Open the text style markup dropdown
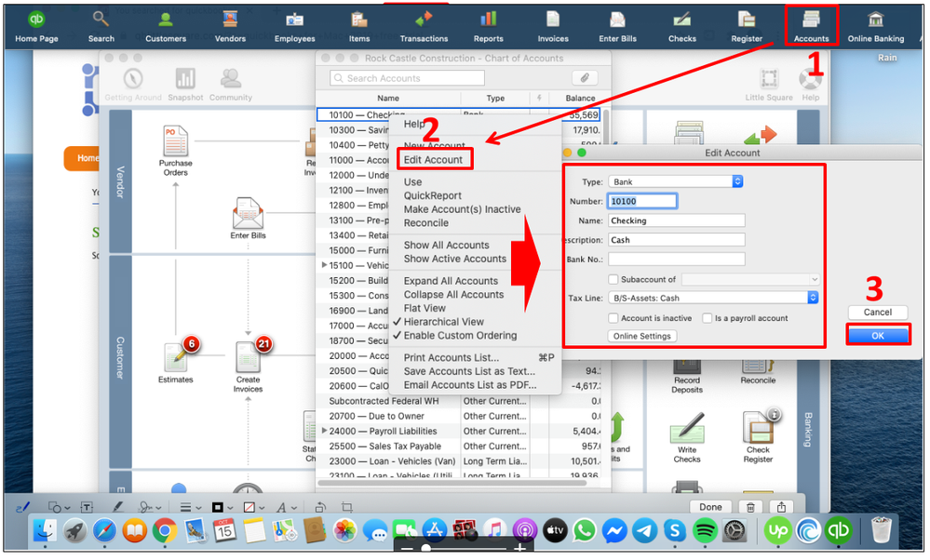Viewport: 930px width, 560px height. pos(285,507)
